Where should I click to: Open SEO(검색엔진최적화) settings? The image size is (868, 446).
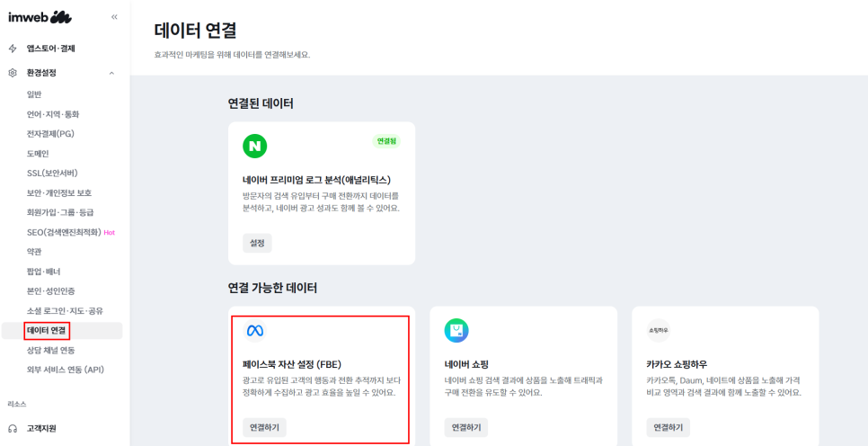click(x=64, y=232)
